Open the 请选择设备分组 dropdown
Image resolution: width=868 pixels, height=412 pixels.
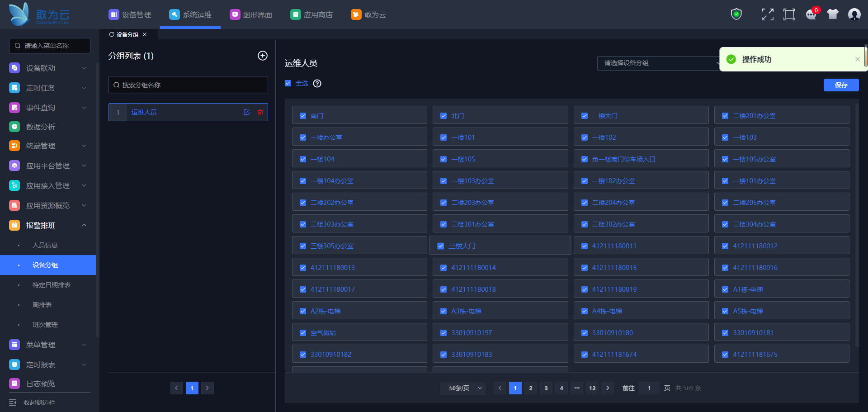pyautogui.click(x=658, y=63)
